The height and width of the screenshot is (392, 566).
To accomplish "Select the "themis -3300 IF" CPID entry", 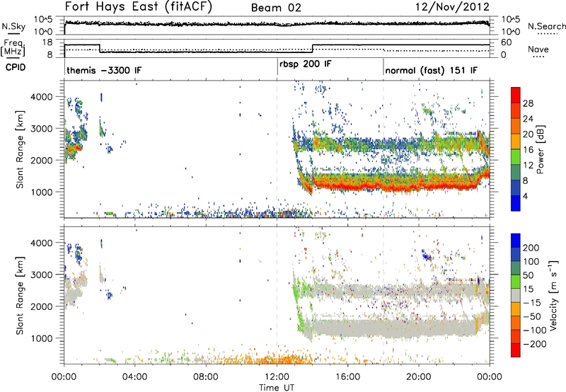I will pos(104,70).
